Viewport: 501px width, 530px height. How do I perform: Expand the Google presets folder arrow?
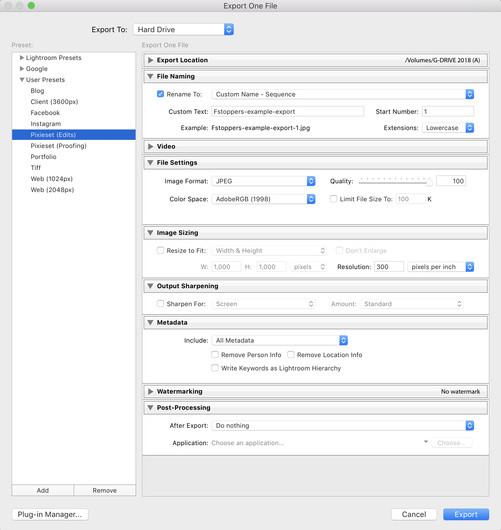pyautogui.click(x=22, y=69)
